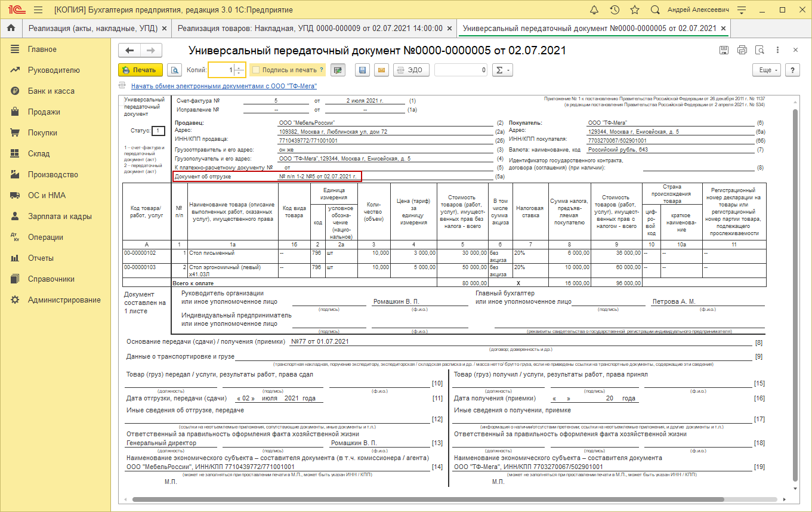
Task: Expand the sum Σ dropdown
Action: [x=504, y=70]
